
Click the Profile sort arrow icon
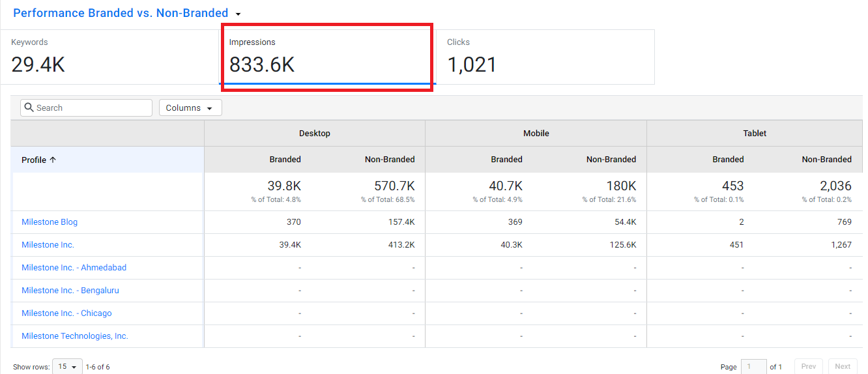click(53, 160)
